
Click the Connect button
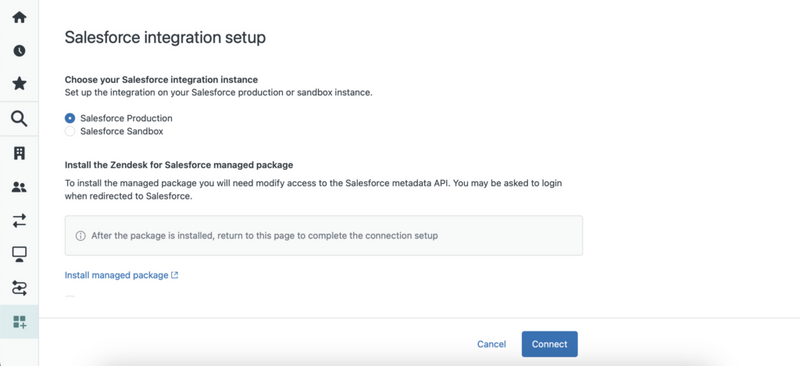coord(549,344)
